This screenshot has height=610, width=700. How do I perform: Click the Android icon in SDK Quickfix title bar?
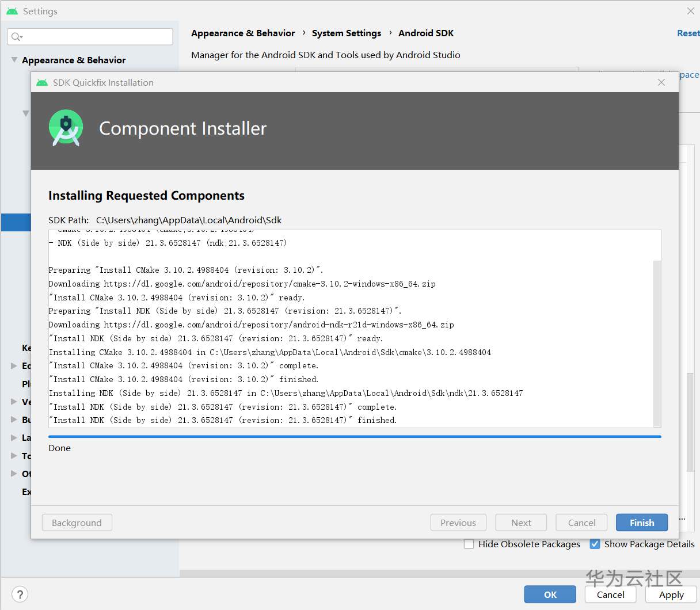click(x=42, y=82)
